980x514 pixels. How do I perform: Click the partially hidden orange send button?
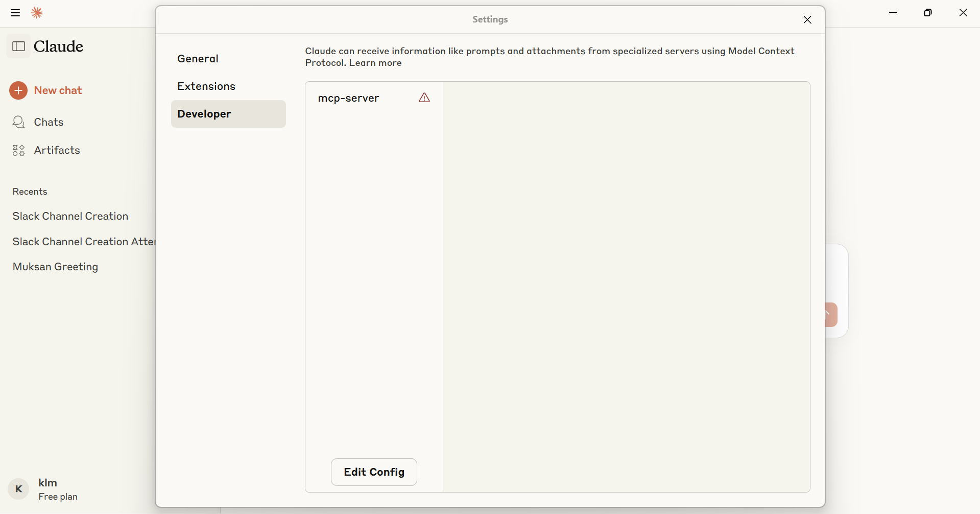pos(831,315)
